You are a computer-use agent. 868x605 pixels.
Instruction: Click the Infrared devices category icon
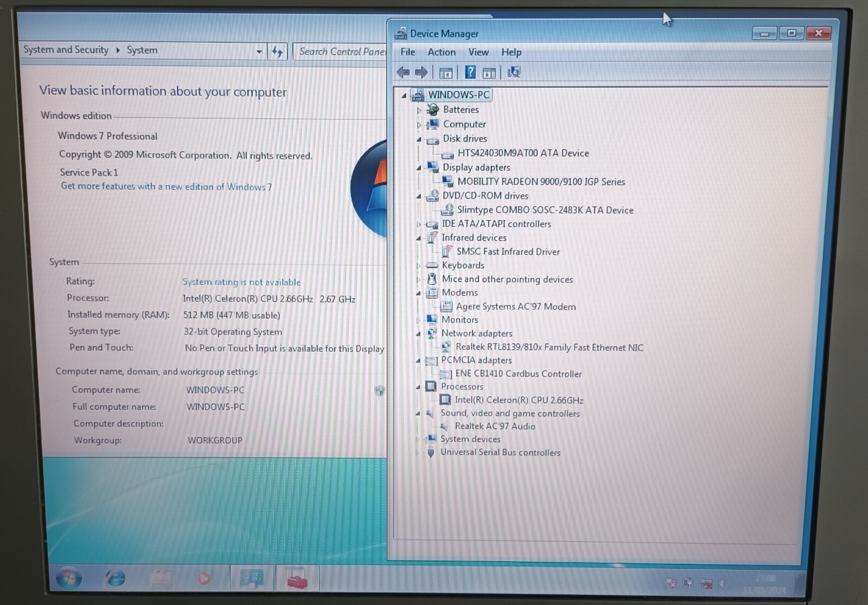point(432,237)
